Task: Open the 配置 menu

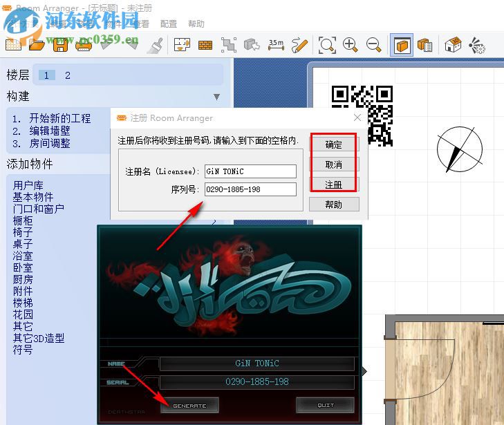Action: 169,23
